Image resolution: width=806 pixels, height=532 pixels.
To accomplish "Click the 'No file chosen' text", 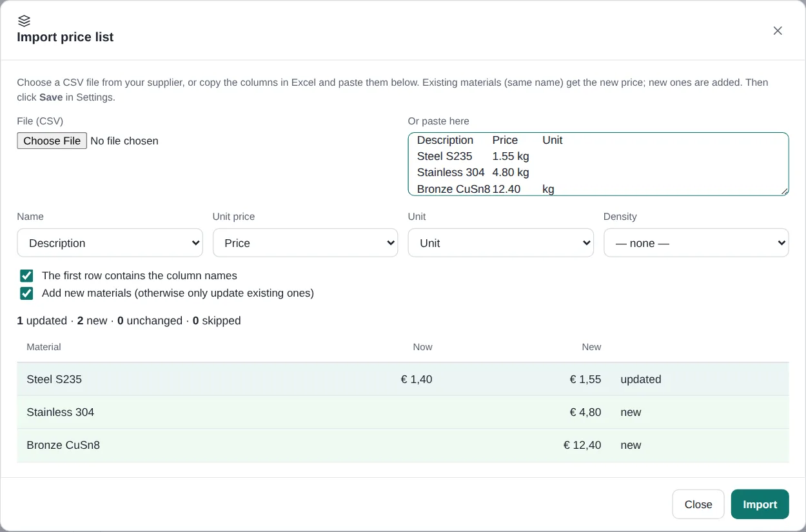I will (124, 141).
